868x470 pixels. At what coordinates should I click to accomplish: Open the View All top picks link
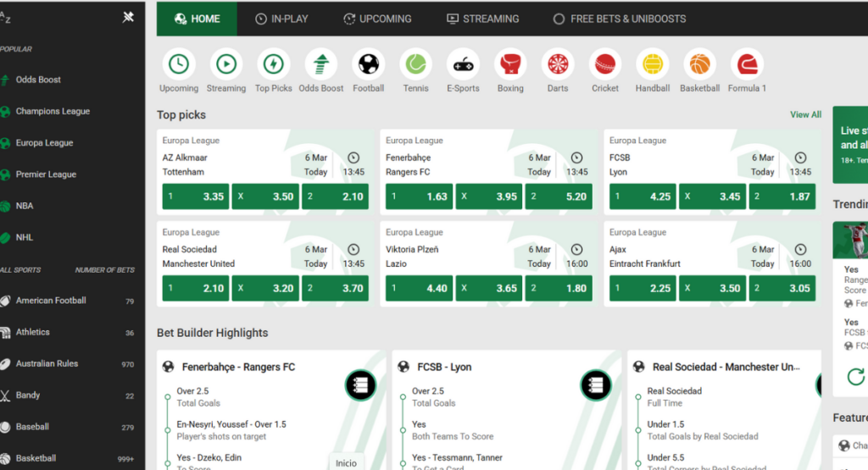point(805,114)
